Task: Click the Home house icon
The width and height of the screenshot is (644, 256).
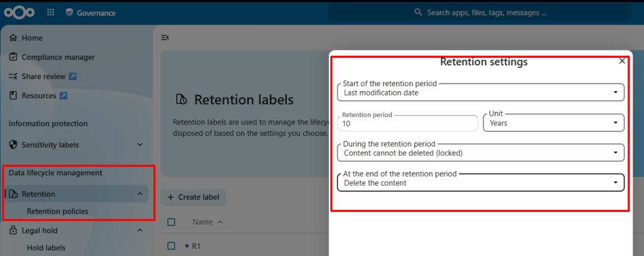Action: pos(13,38)
